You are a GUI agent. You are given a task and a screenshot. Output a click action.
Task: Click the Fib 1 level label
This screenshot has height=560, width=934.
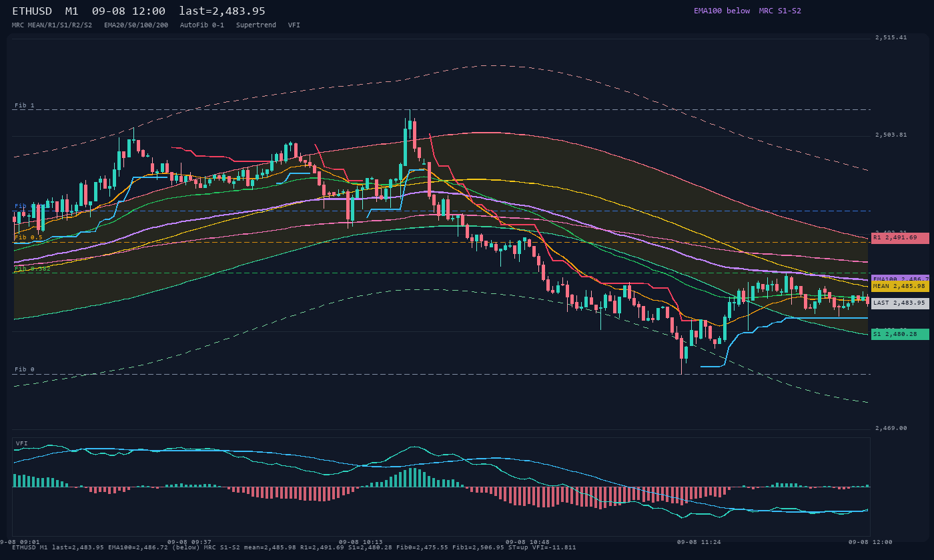[25, 105]
